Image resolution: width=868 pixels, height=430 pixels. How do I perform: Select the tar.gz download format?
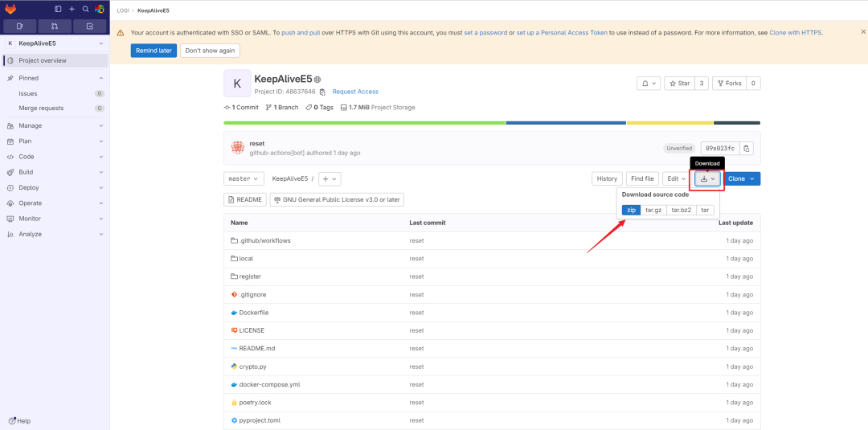tap(653, 210)
